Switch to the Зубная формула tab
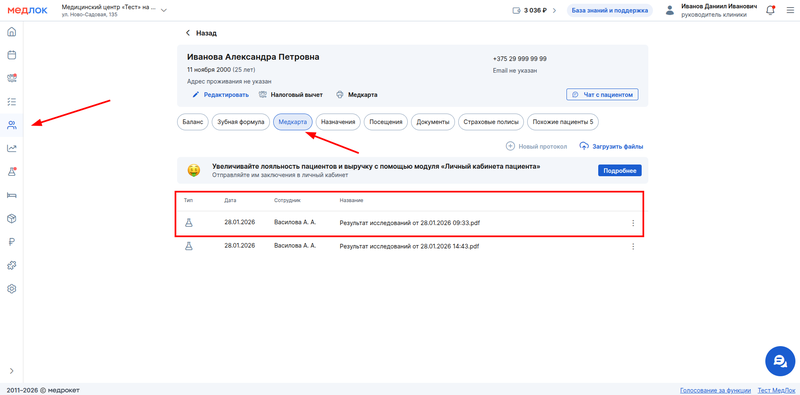 [240, 122]
